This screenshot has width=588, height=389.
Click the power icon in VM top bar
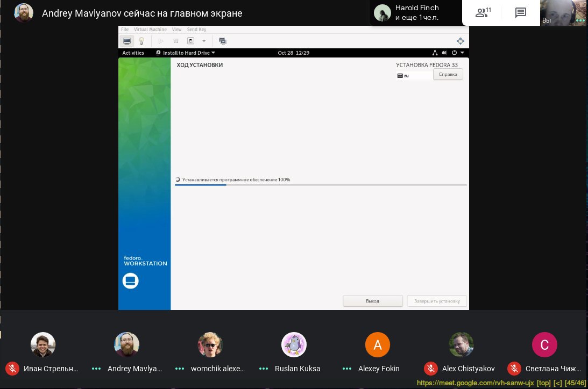click(454, 53)
